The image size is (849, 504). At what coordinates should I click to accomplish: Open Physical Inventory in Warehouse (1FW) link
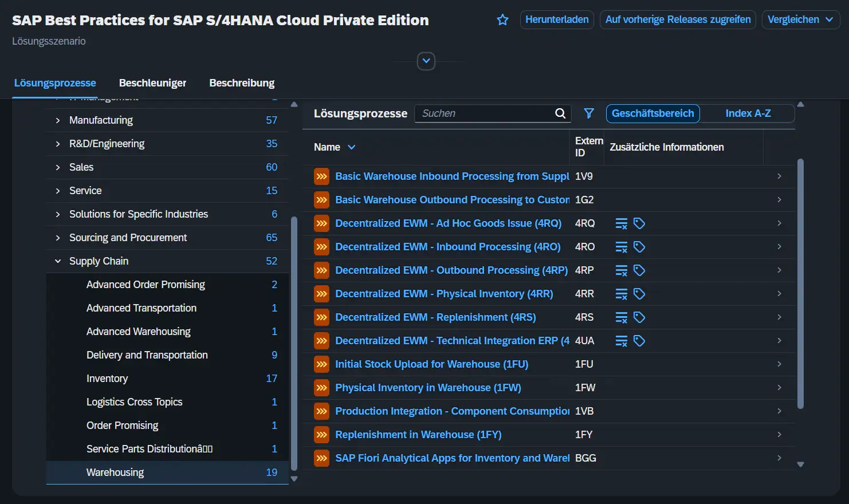click(428, 388)
